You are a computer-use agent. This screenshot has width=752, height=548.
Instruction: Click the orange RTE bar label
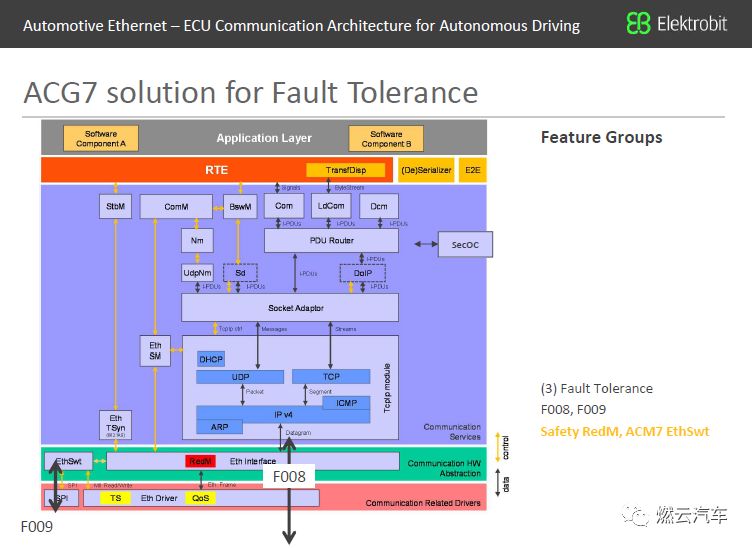[x=216, y=170]
